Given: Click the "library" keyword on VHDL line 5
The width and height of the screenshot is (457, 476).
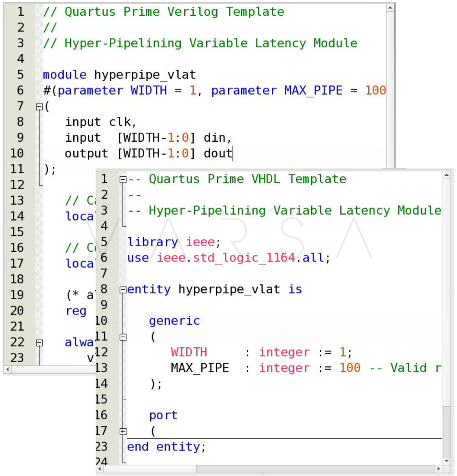Looking at the screenshot, I should [x=152, y=242].
